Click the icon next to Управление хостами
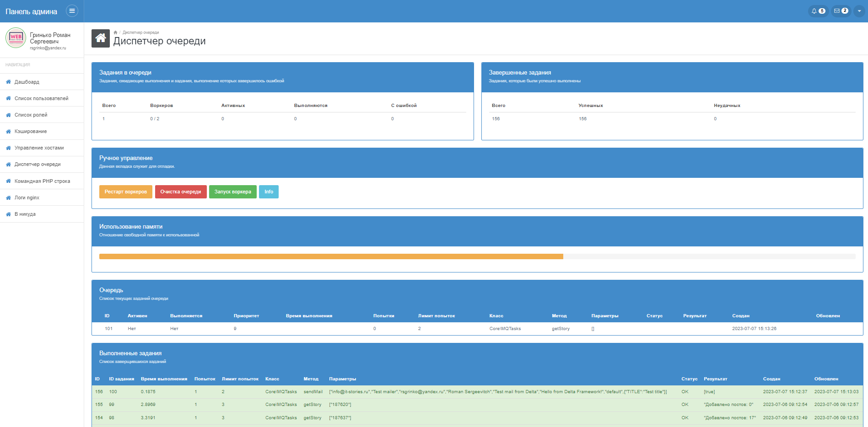The height and width of the screenshot is (427, 868). 8,148
